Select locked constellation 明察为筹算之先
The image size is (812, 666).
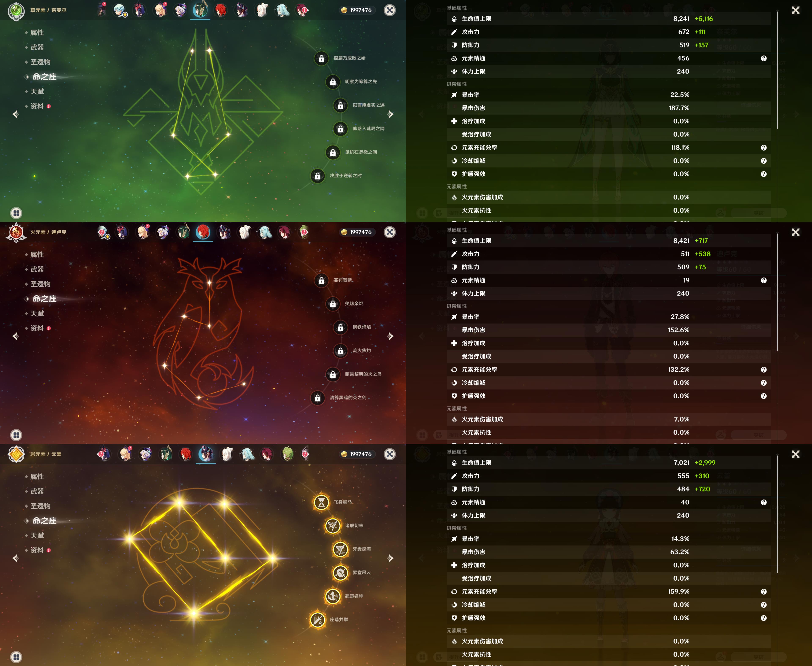(333, 82)
